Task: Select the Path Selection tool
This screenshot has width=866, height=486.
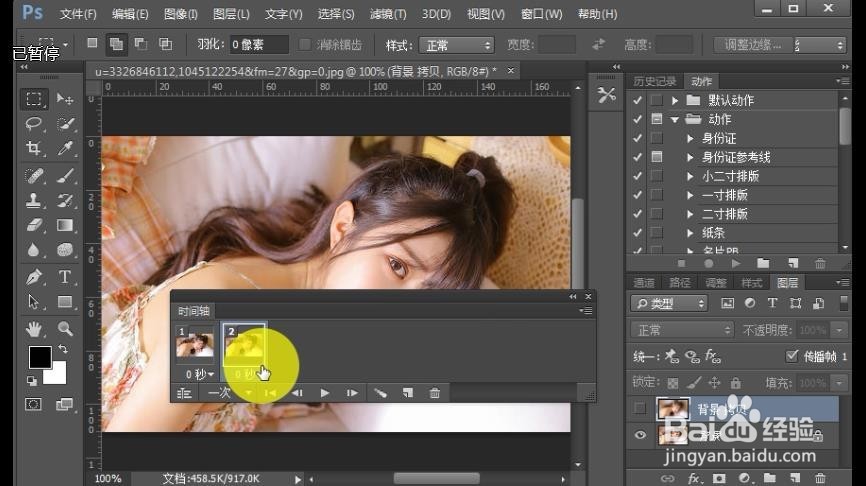Action: point(34,302)
